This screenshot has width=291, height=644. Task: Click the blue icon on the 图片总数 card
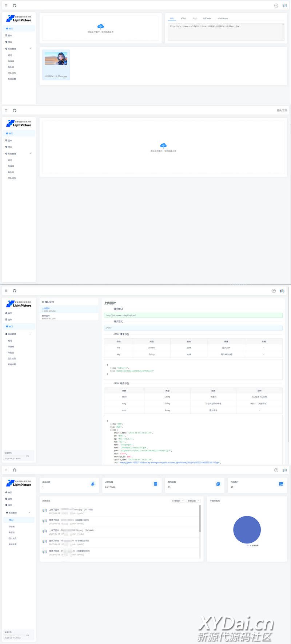coord(218,484)
